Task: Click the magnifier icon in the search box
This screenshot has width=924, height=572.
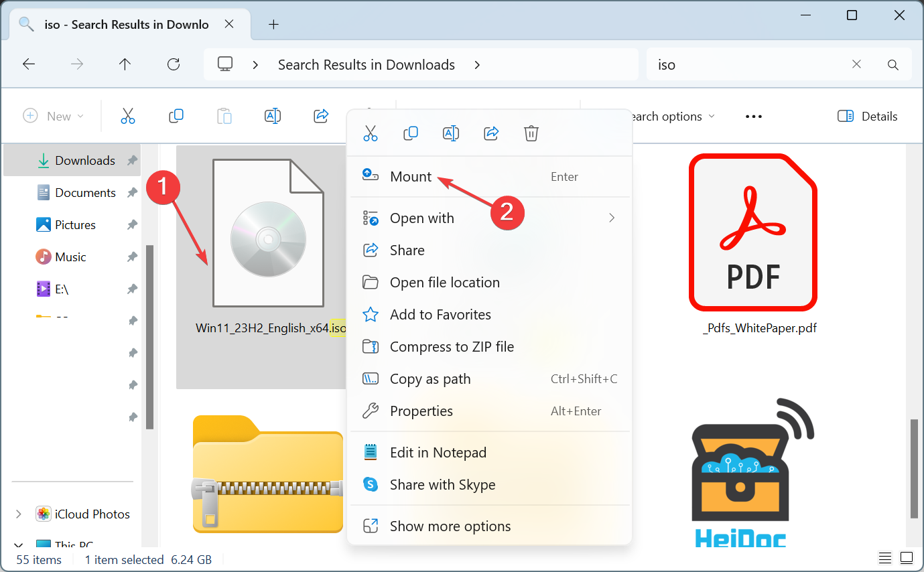Action: click(893, 65)
